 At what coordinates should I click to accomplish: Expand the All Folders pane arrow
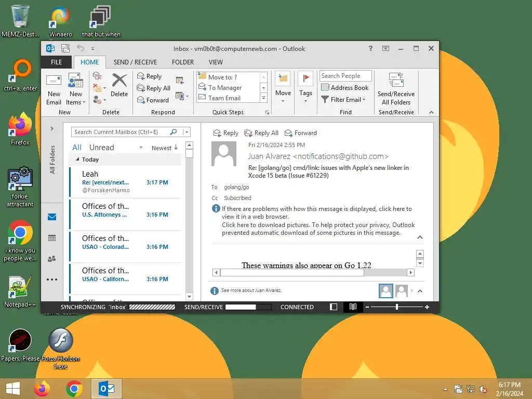(x=52, y=129)
